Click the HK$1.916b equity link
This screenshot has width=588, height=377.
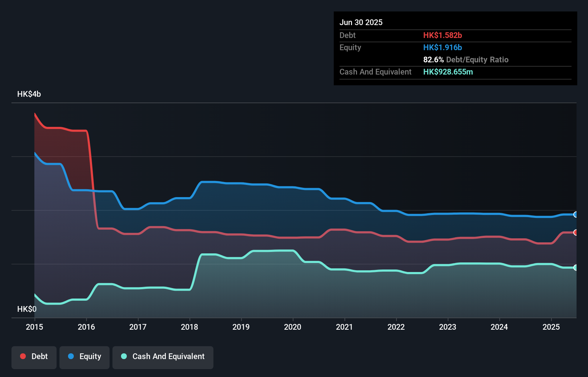click(443, 47)
